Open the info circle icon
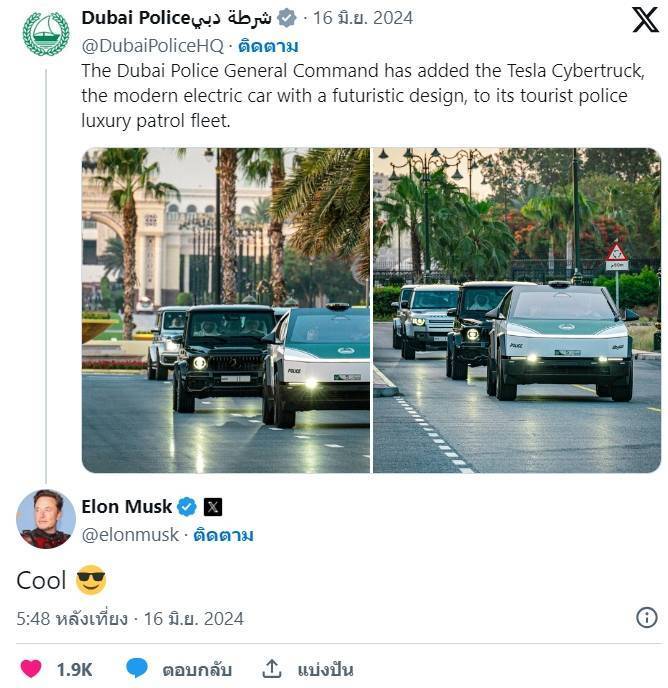Screen dimensions: 668x688 click(647, 617)
